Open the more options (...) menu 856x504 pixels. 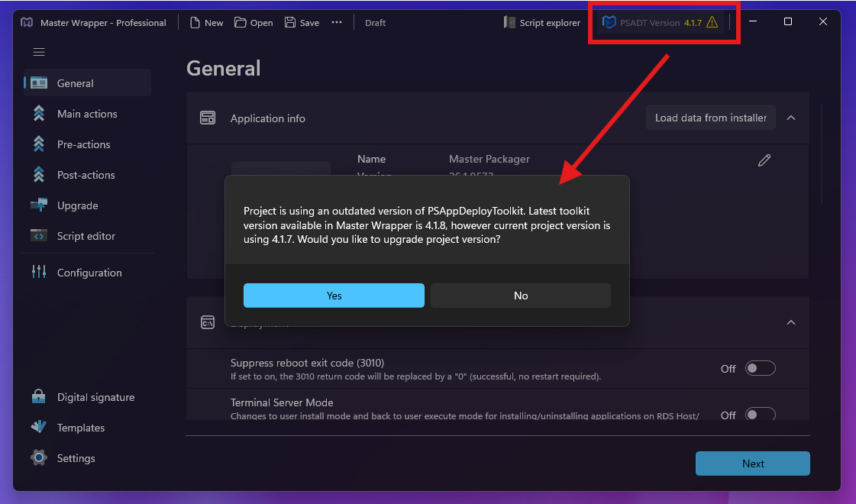pyautogui.click(x=337, y=22)
